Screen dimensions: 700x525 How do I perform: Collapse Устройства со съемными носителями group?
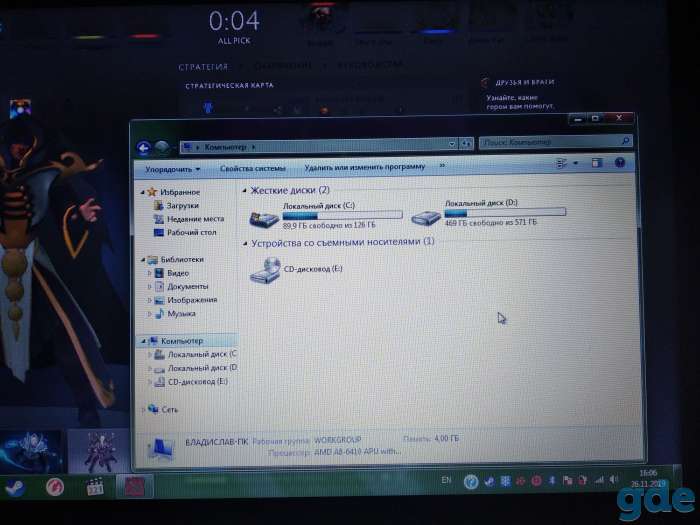[x=245, y=244]
